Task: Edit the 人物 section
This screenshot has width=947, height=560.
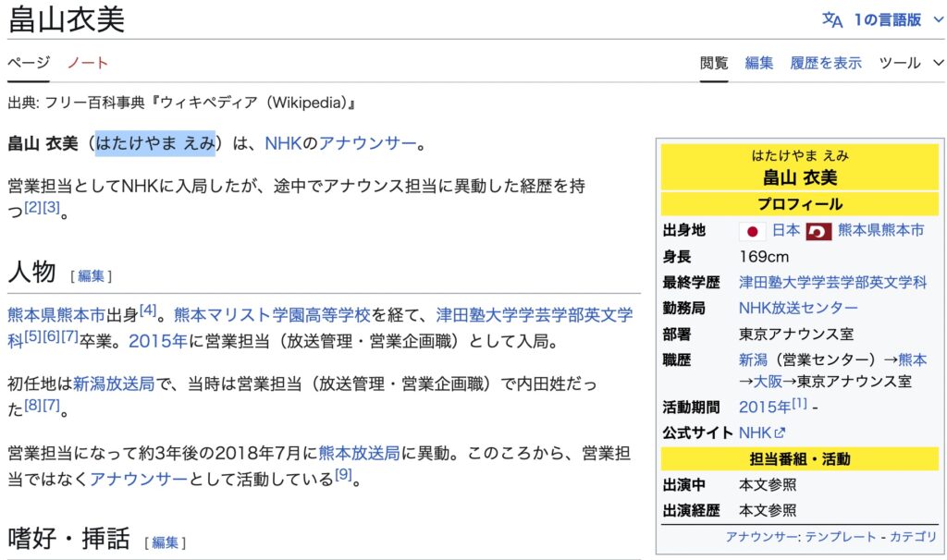Action: click(91, 276)
